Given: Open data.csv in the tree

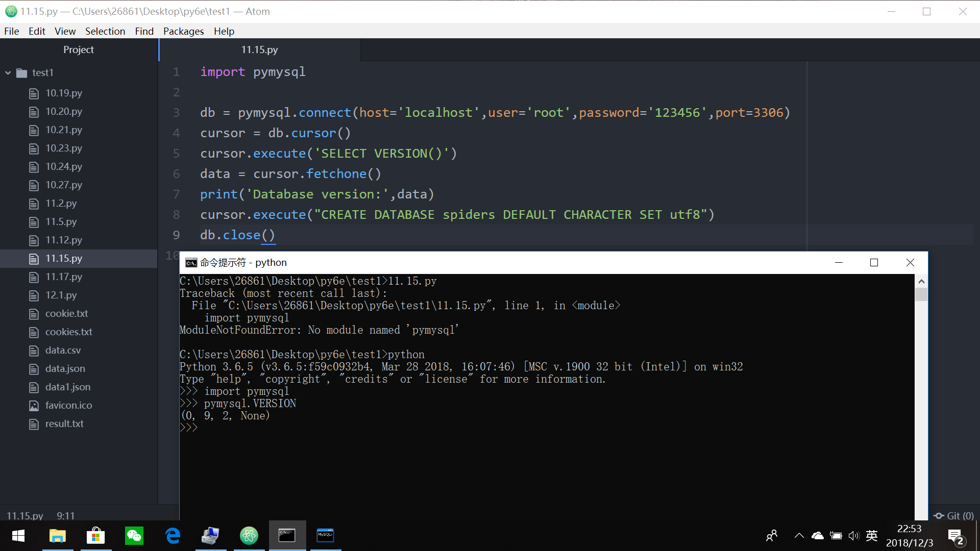Looking at the screenshot, I should coord(63,350).
